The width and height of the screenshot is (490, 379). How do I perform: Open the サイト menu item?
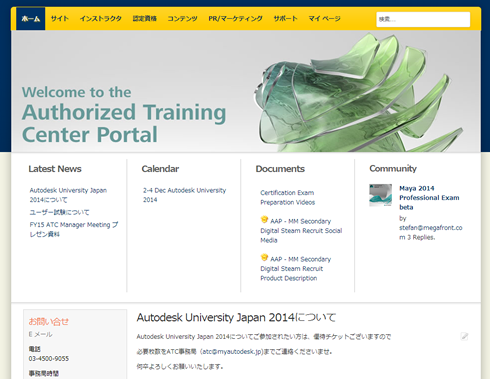60,19
